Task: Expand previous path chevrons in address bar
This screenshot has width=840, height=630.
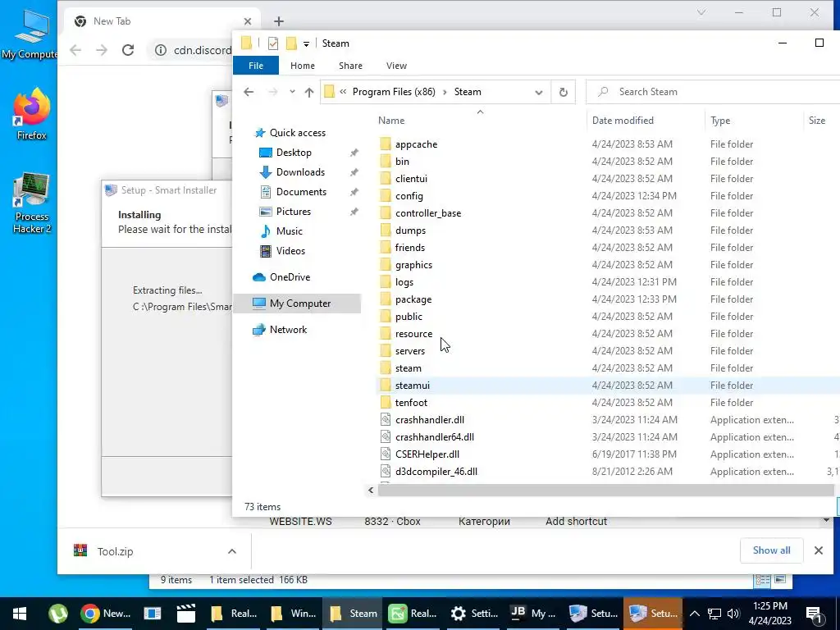Action: tap(343, 92)
